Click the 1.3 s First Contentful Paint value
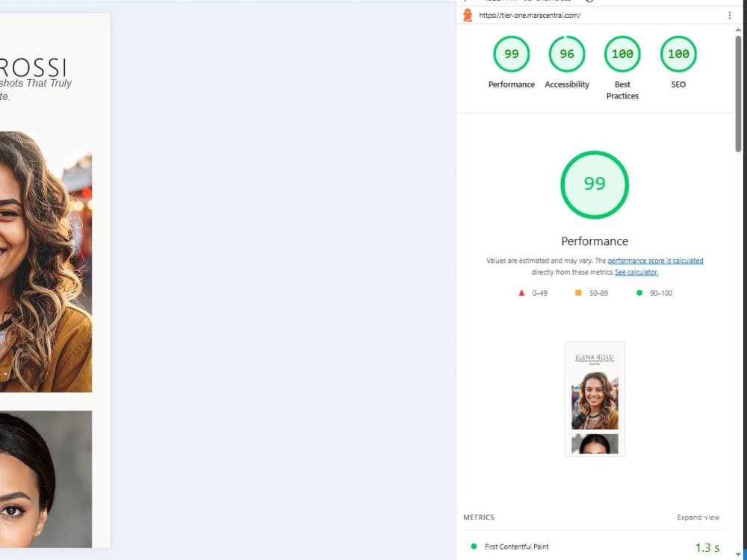The height and width of the screenshot is (560, 747). 707,547
